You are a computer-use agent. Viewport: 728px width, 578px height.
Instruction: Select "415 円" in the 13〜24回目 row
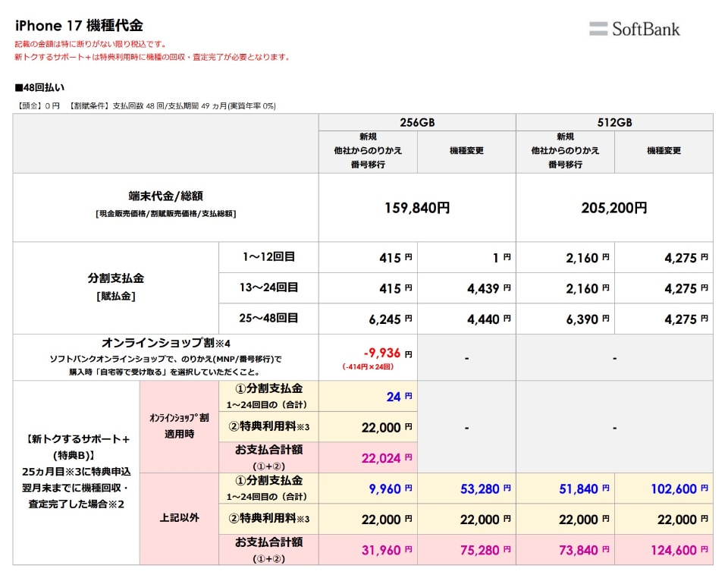pos(396,288)
